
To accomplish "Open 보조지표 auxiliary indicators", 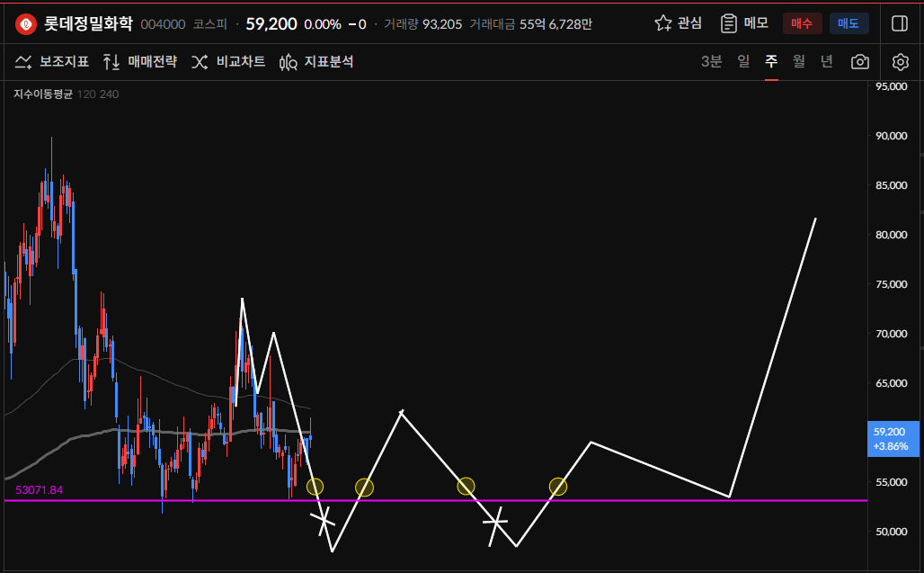I will tap(52, 61).
